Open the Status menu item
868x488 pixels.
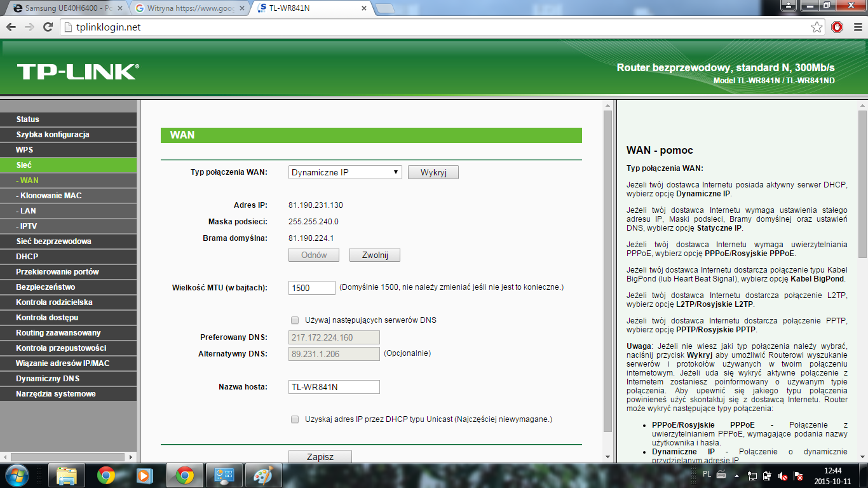coord(69,119)
